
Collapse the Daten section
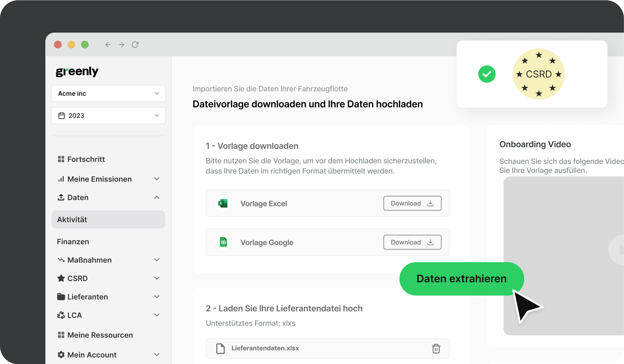157,197
